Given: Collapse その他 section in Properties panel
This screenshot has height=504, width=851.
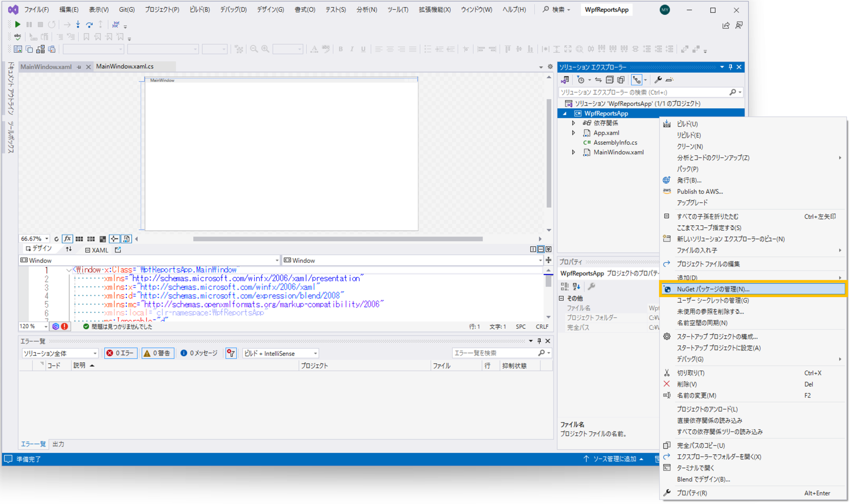Looking at the screenshot, I should click(x=562, y=298).
